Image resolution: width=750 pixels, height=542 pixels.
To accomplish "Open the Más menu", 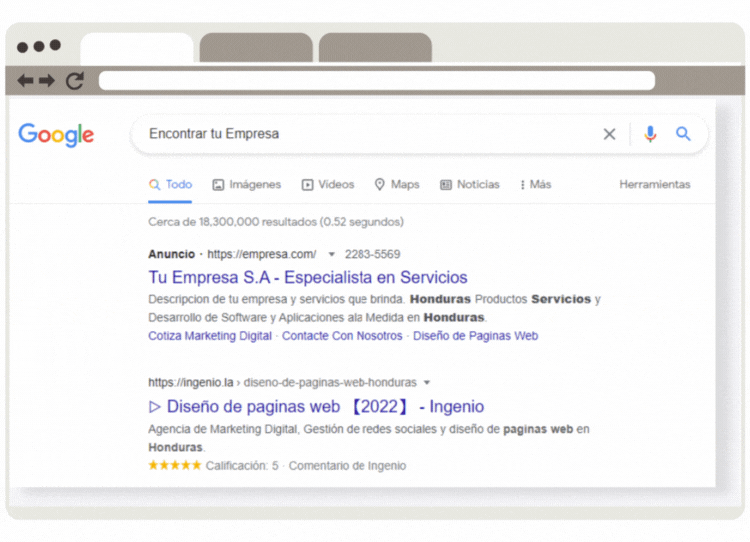I will (535, 185).
